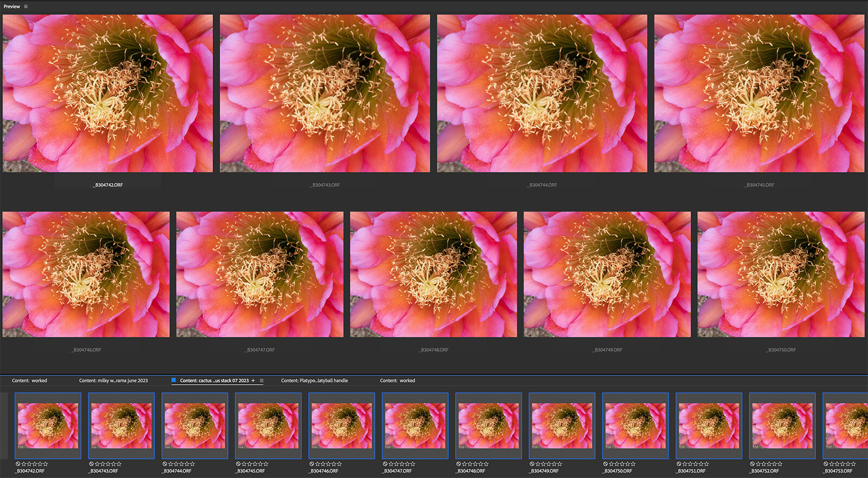Clear rating icon under _B304742.ORF filmstrip thumbnail
The width and height of the screenshot is (868, 478).
click(18, 464)
